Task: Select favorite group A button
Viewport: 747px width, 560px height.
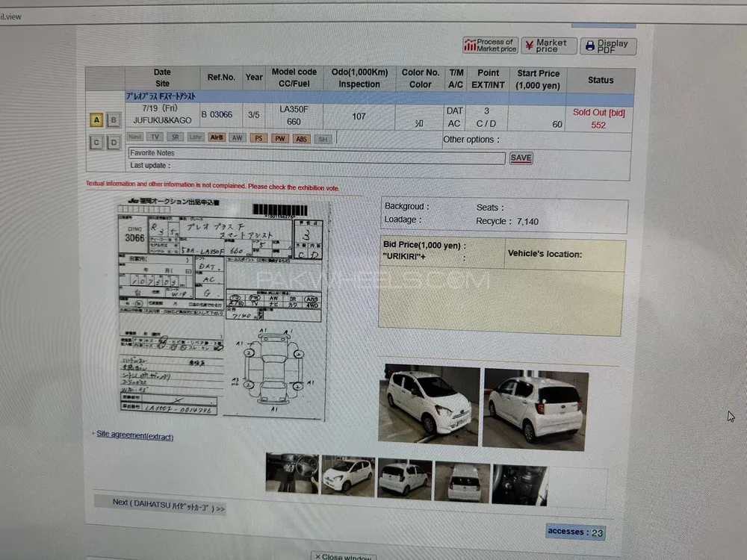Action: [x=96, y=120]
